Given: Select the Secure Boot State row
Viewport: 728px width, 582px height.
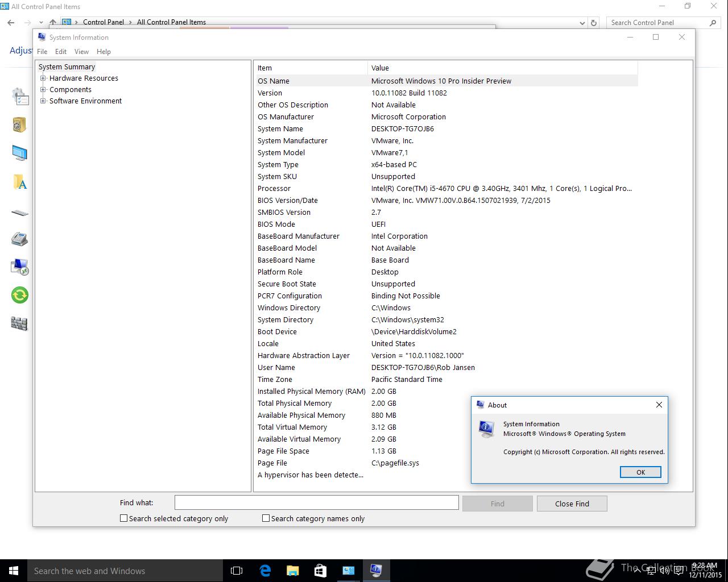Looking at the screenshot, I should point(446,284).
